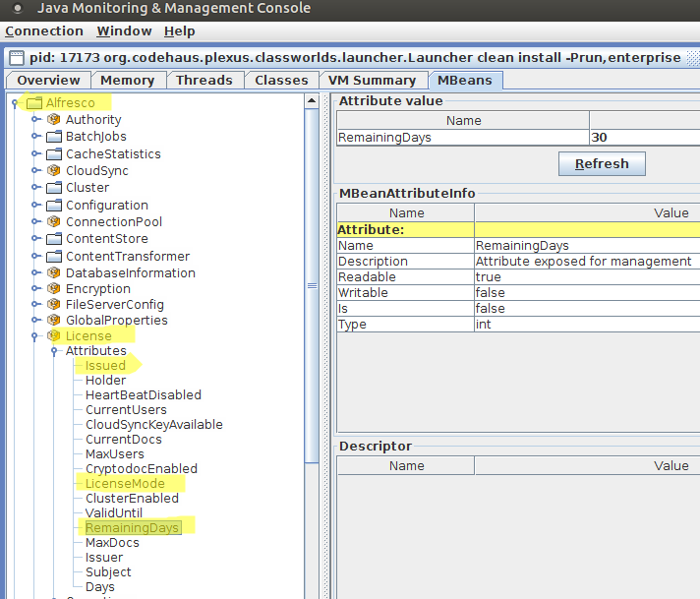
Task: Click the ContentStore folder icon
Action: tap(54, 239)
